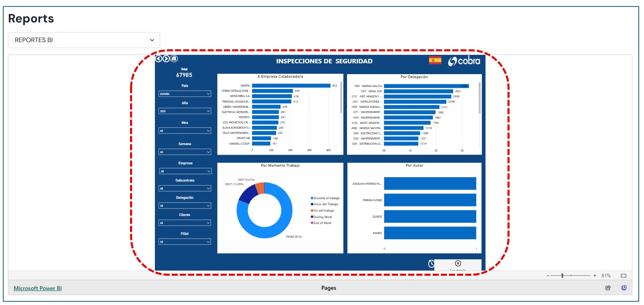
Task: Click the back arrow navigation icon
Action: click(158, 59)
